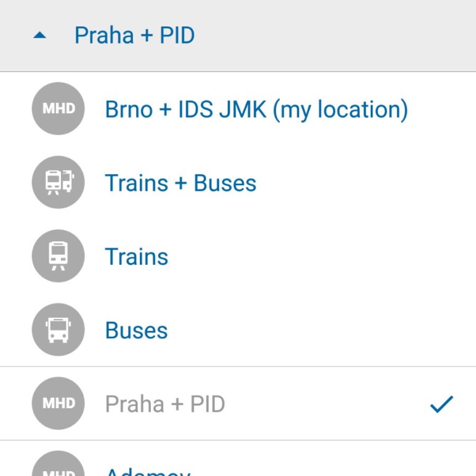Screen dimensions: 476x476
Task: Click the train icon
Action: point(58,256)
